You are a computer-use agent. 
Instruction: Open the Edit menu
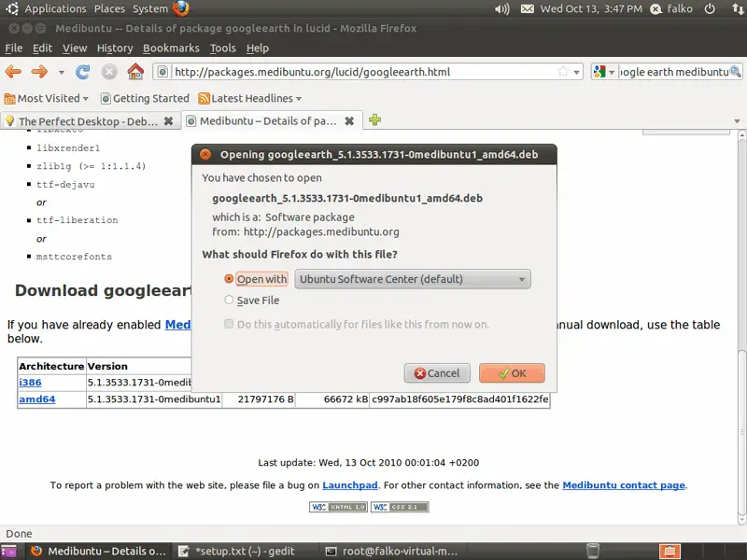[42, 49]
